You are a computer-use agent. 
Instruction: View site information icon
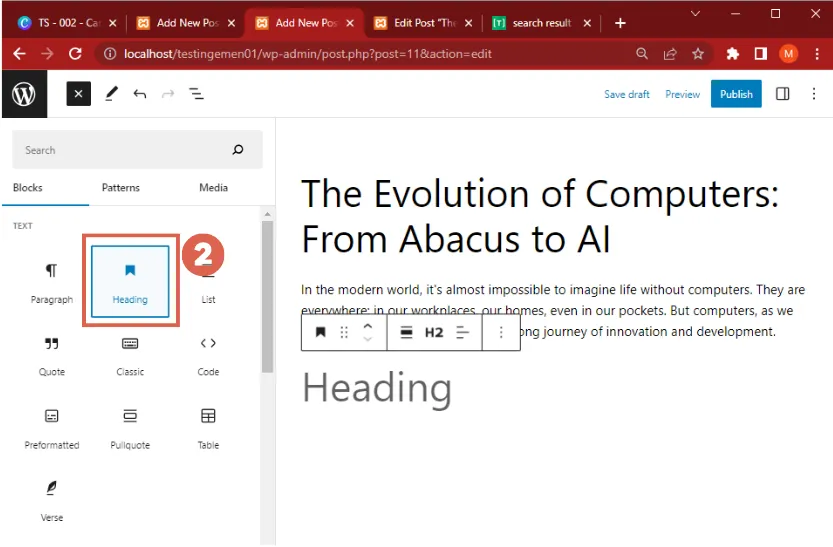point(110,54)
